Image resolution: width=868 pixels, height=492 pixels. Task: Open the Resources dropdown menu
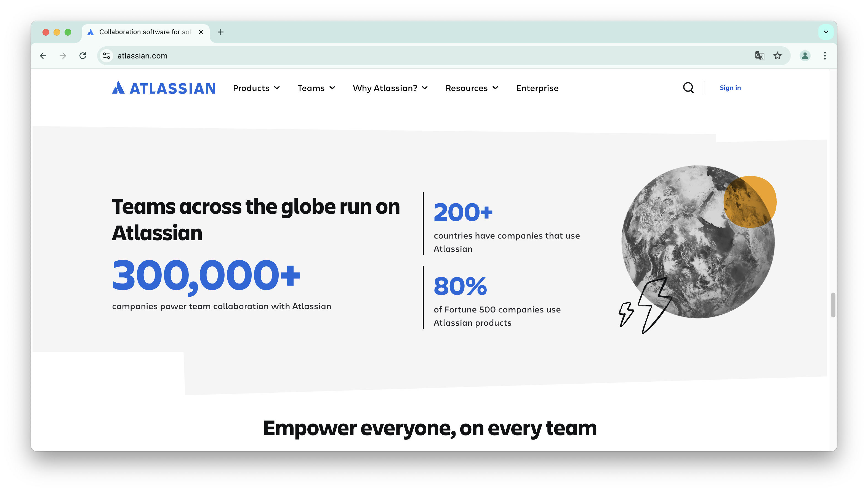click(472, 88)
